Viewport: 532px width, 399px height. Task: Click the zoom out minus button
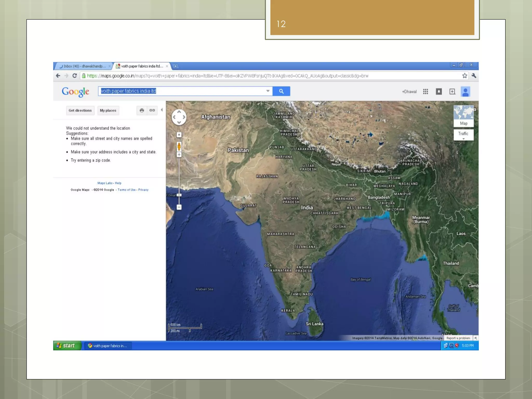pyautogui.click(x=179, y=207)
